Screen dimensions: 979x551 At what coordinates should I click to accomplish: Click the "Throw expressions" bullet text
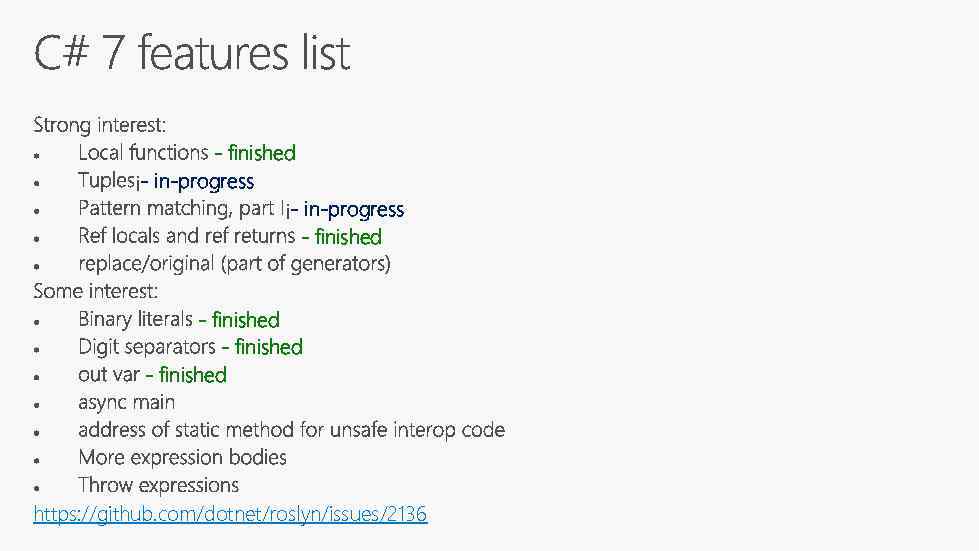[158, 485]
